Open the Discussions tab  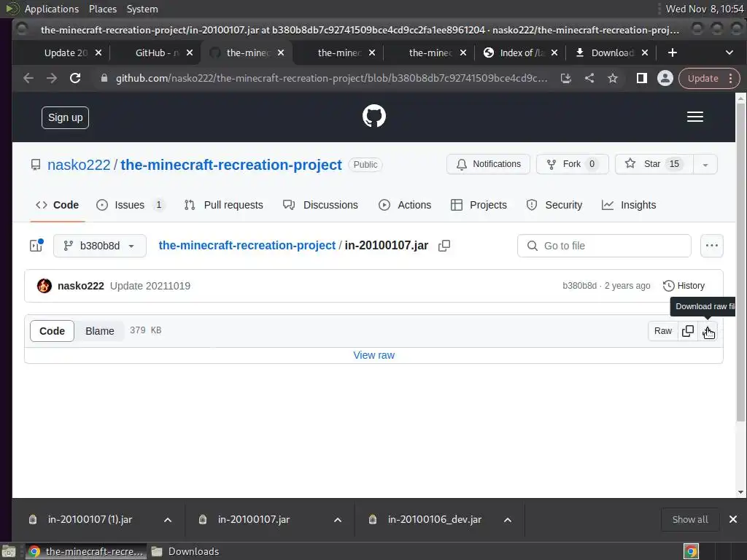point(320,205)
